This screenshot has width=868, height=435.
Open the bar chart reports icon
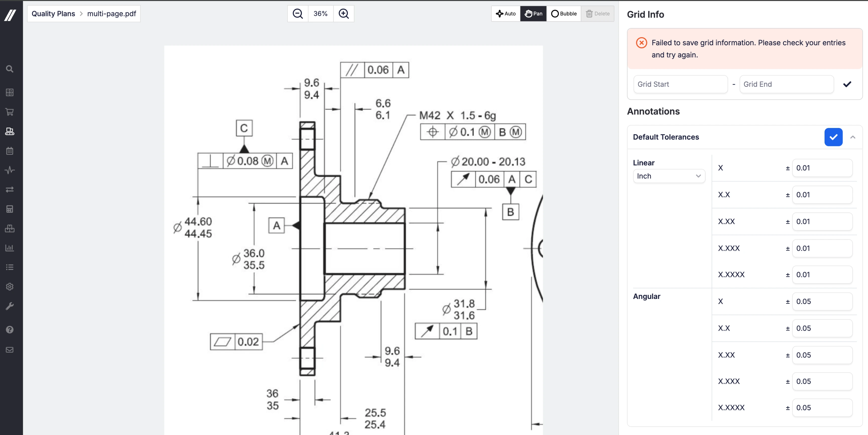(10, 248)
